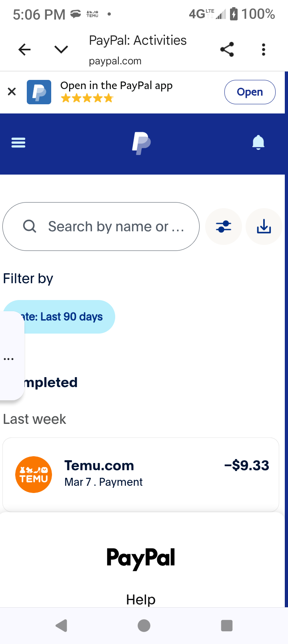
Task: Open the activity filters icon
Action: coord(224,227)
